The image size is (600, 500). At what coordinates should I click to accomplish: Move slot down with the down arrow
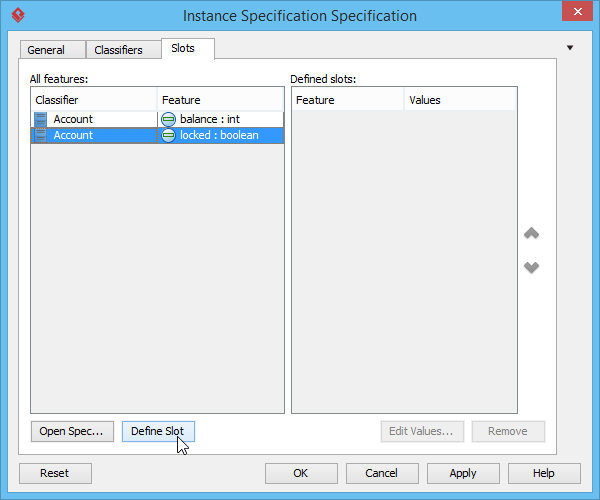coord(532,267)
